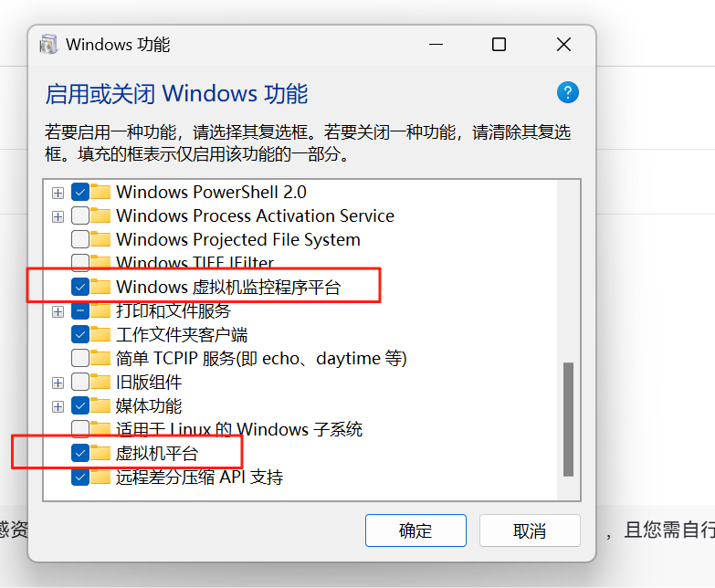Select the 远程差分压缩 API 支持 item
The image size is (715, 588).
[199, 477]
